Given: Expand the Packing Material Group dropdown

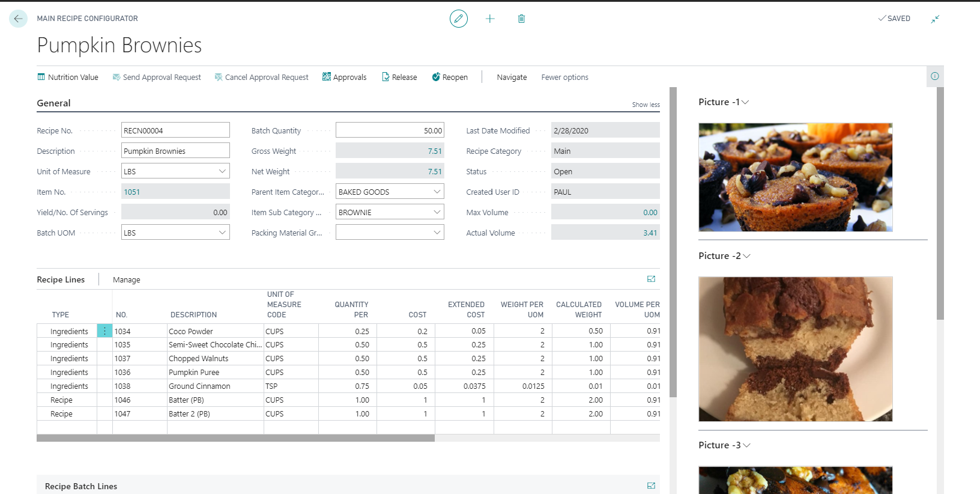Looking at the screenshot, I should pyautogui.click(x=437, y=233).
